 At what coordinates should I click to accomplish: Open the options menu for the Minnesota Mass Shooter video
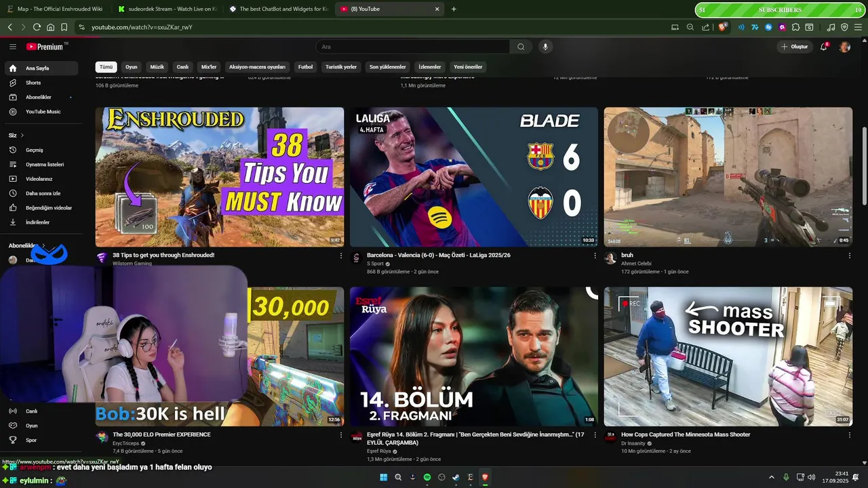point(850,435)
